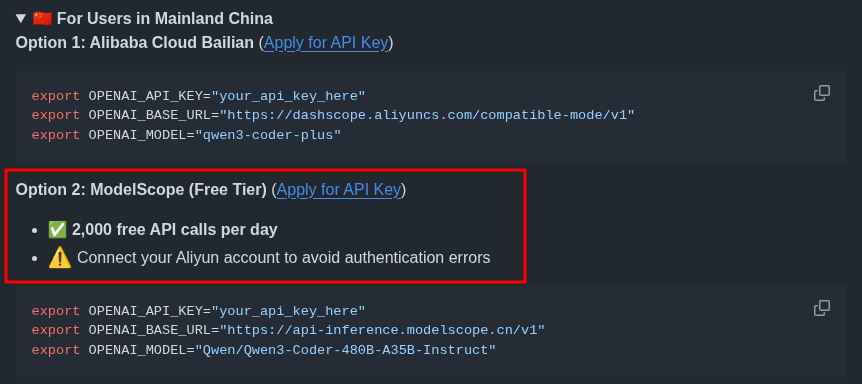Copy the ModelScope export commands code block
This screenshot has height=384, width=862.
(x=821, y=308)
